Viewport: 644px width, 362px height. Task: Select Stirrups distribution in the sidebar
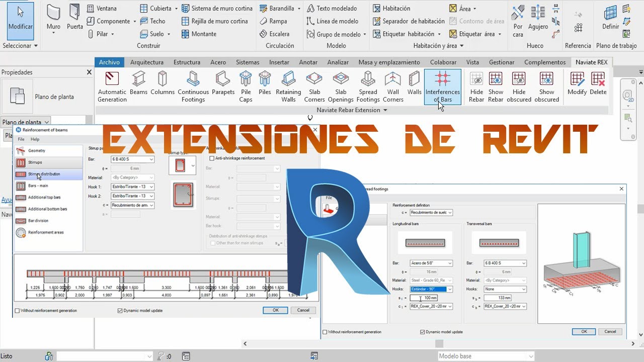tap(49, 174)
